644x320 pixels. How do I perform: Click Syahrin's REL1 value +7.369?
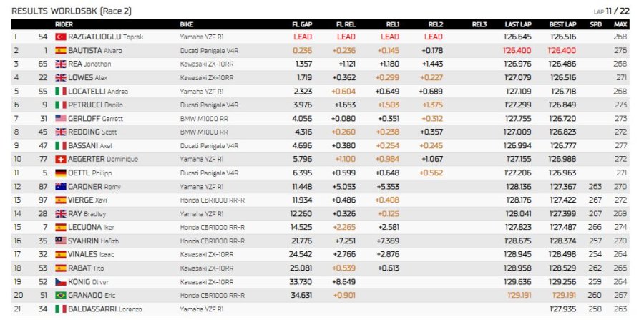coord(388,241)
